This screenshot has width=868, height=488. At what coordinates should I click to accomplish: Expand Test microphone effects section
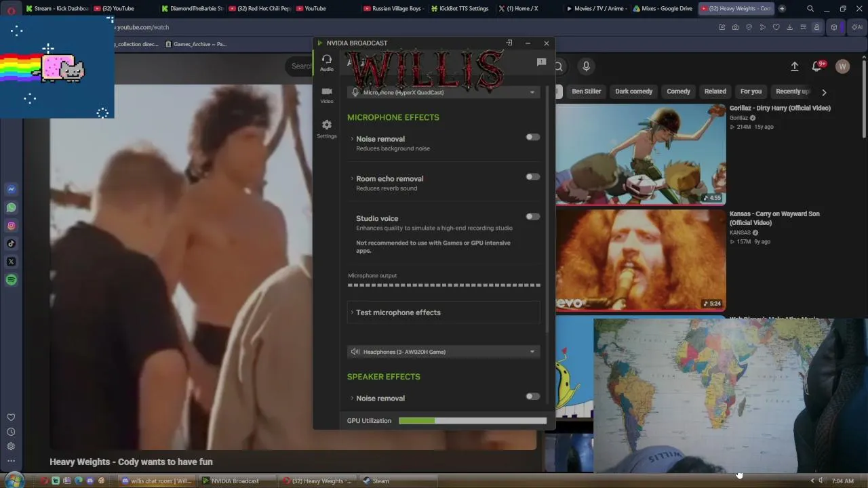tap(444, 312)
